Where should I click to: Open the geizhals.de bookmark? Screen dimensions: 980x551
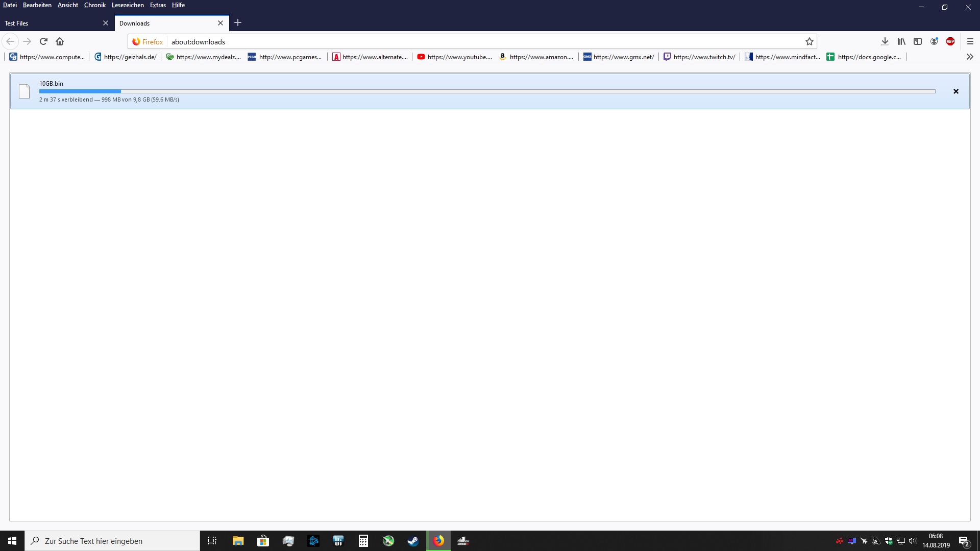coord(126,57)
